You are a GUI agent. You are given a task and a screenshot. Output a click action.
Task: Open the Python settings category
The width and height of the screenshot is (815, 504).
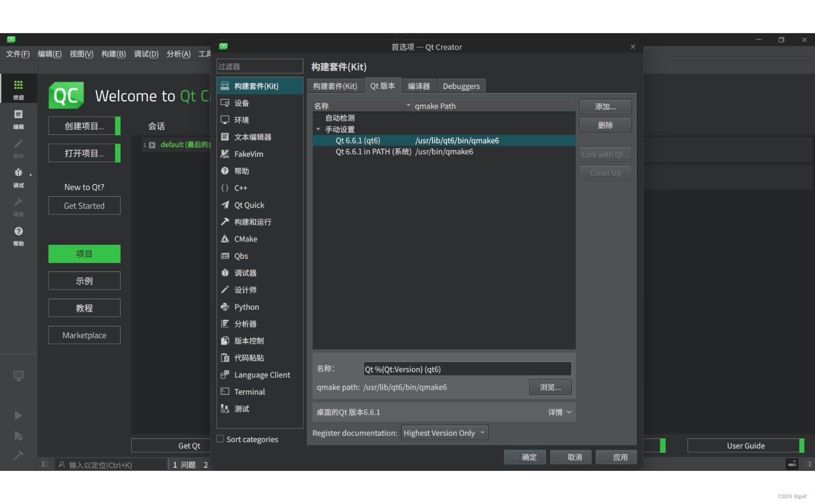260,307
